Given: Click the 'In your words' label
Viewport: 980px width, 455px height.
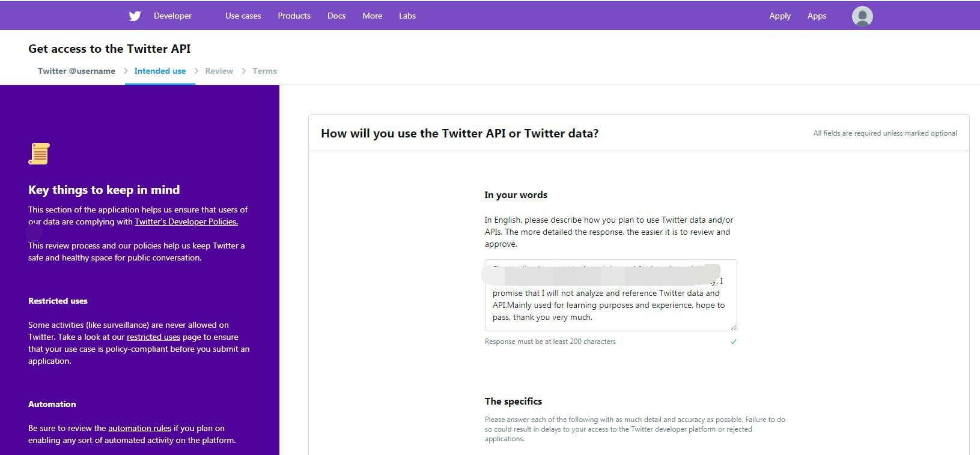Looking at the screenshot, I should [x=516, y=195].
